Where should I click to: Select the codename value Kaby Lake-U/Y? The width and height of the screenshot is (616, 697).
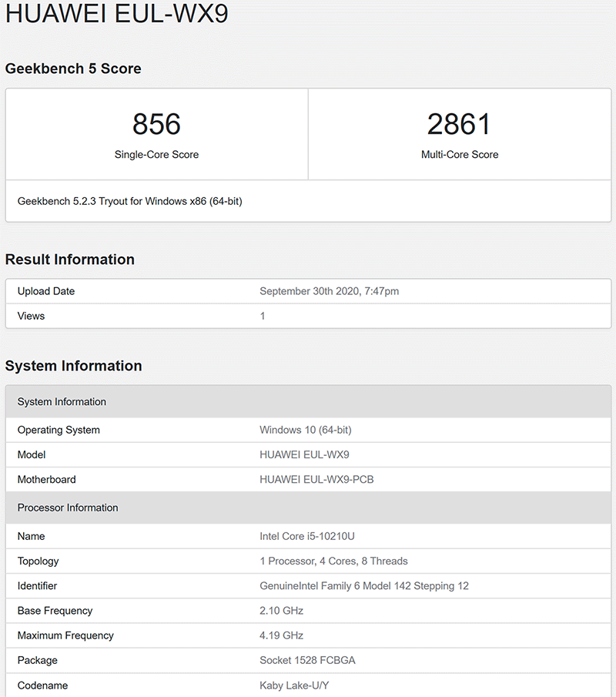pos(294,685)
